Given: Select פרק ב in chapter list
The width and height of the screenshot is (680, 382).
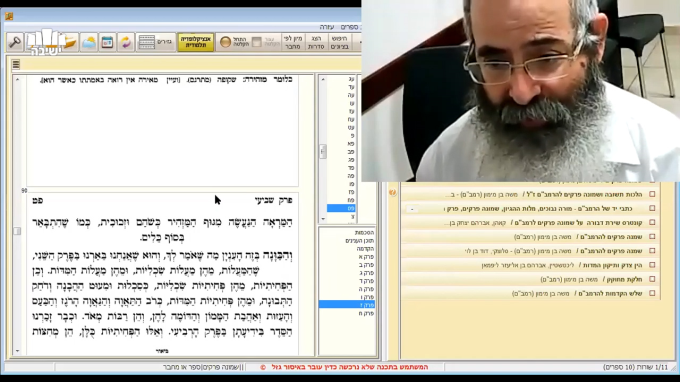Looking at the screenshot, I should click(366, 265).
